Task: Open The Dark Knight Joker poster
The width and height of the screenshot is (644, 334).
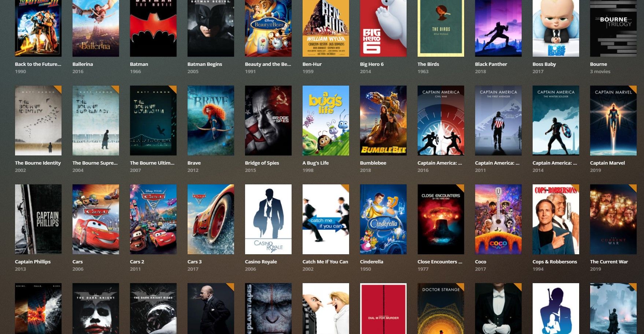Action: 96,308
